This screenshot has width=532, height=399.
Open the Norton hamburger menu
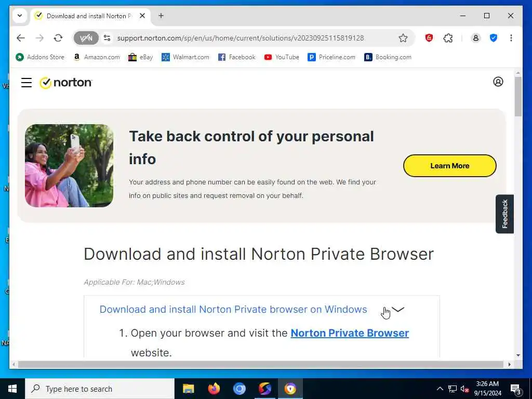pos(26,83)
